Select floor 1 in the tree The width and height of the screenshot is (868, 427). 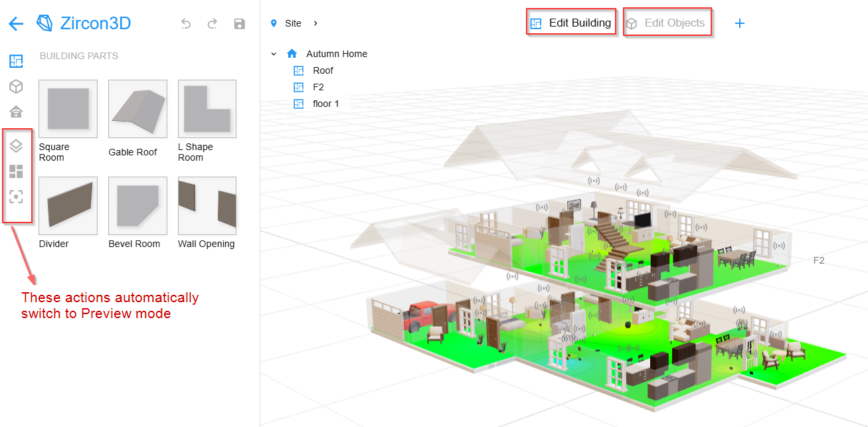[325, 104]
